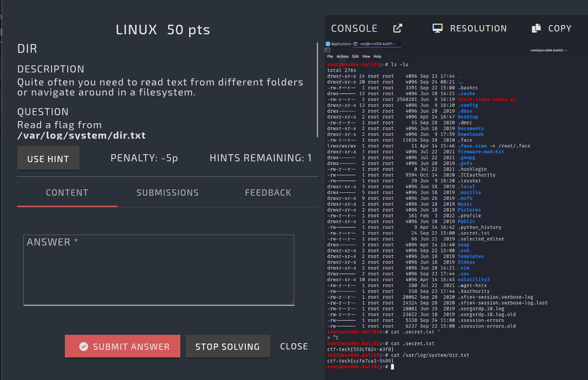Open the terminal Help menu
The image size is (588, 380).
tap(377, 57)
